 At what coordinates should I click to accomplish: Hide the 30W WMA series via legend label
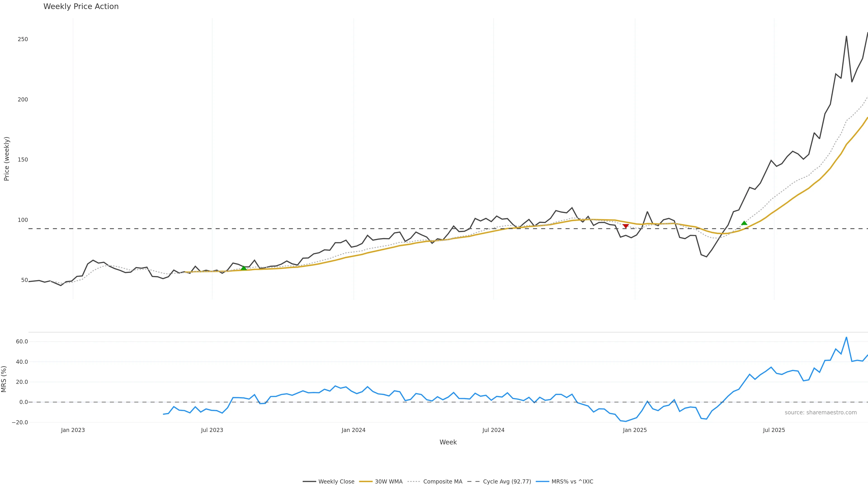(389, 482)
